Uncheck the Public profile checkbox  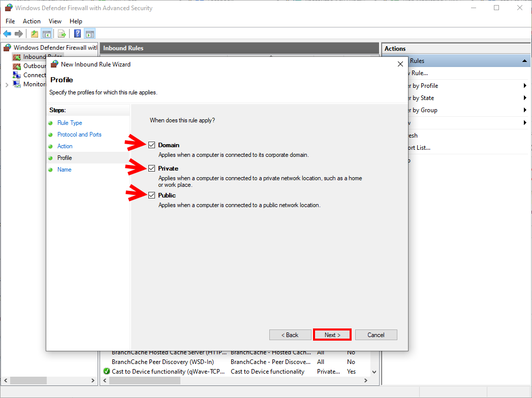tap(151, 195)
